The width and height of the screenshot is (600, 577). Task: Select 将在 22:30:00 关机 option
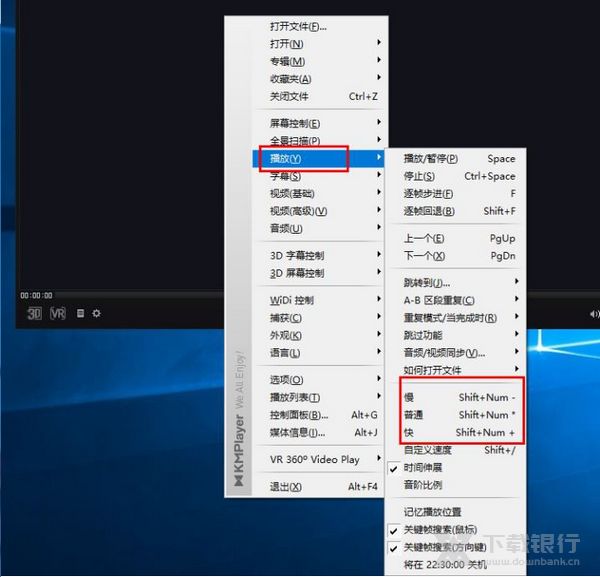[x=445, y=564]
